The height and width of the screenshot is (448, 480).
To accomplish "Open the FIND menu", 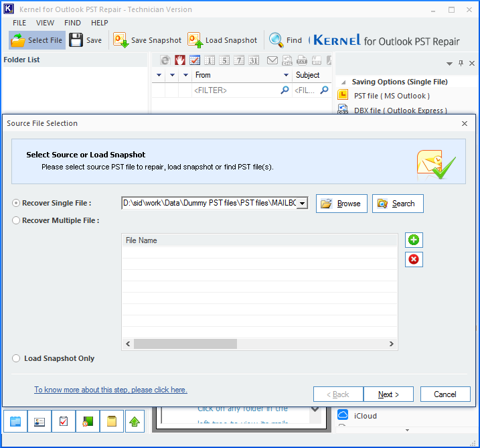I will click(x=72, y=23).
